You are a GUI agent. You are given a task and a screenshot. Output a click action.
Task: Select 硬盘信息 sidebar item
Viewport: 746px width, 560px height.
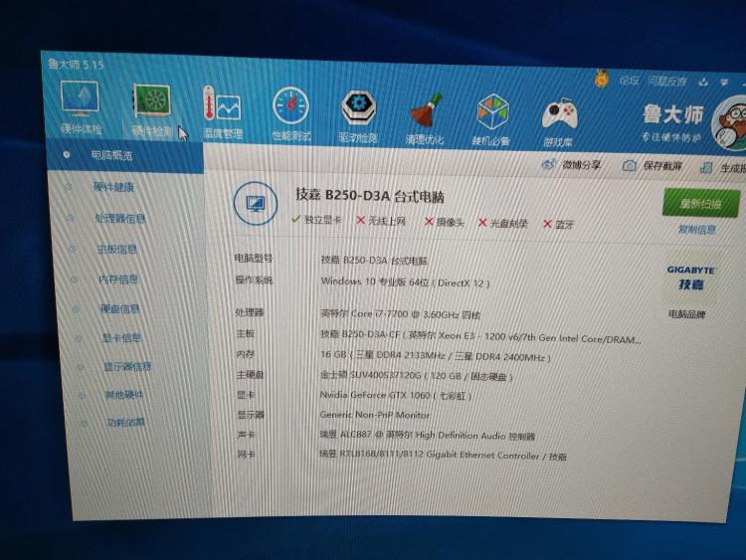pyautogui.click(x=120, y=309)
